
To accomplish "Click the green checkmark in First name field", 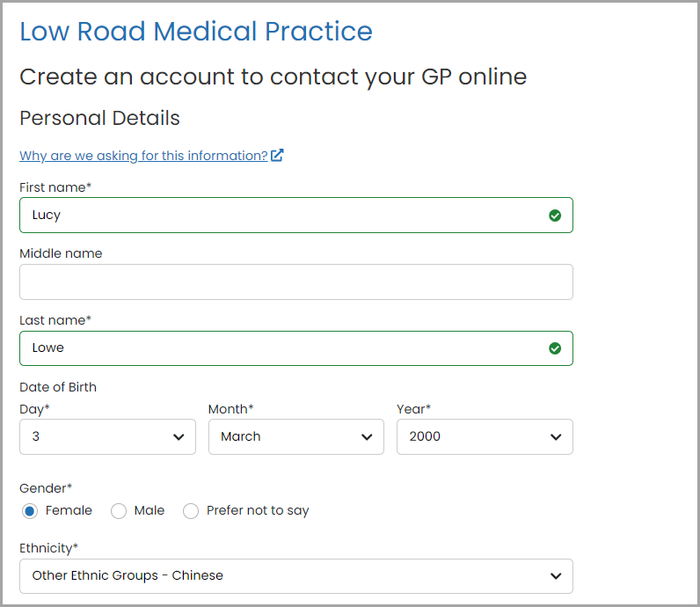I will pos(555,216).
